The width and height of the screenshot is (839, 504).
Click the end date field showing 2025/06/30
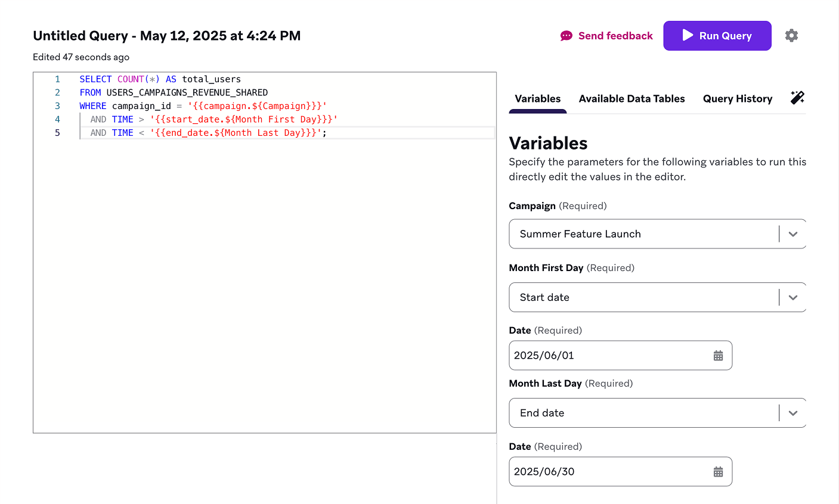click(x=608, y=471)
